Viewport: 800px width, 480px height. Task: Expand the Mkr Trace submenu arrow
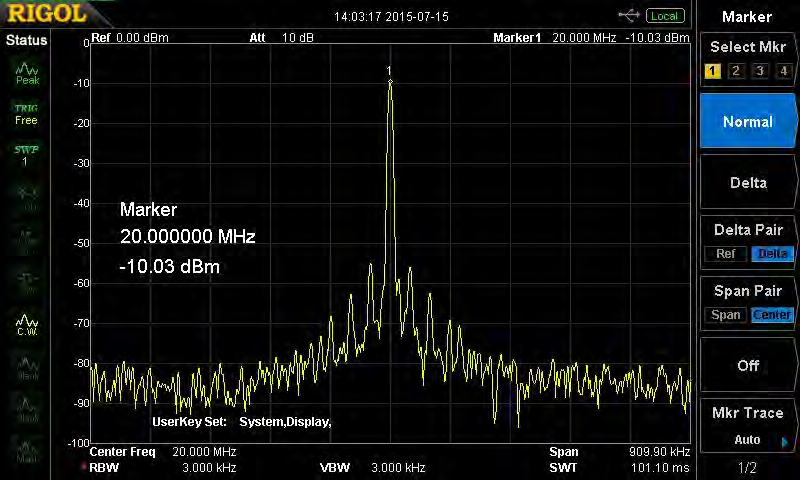[785, 442]
